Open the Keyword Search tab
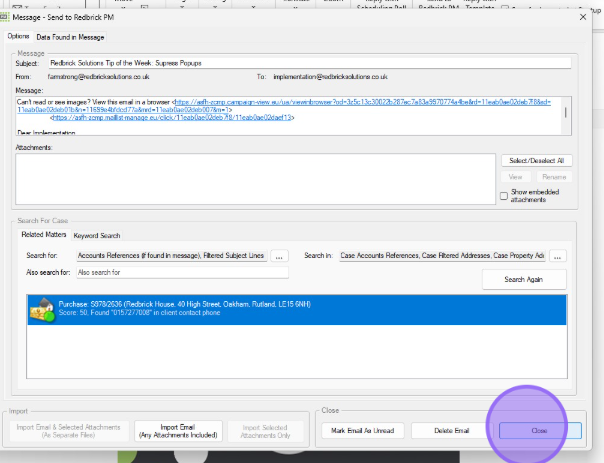The image size is (604, 463). [x=97, y=235]
